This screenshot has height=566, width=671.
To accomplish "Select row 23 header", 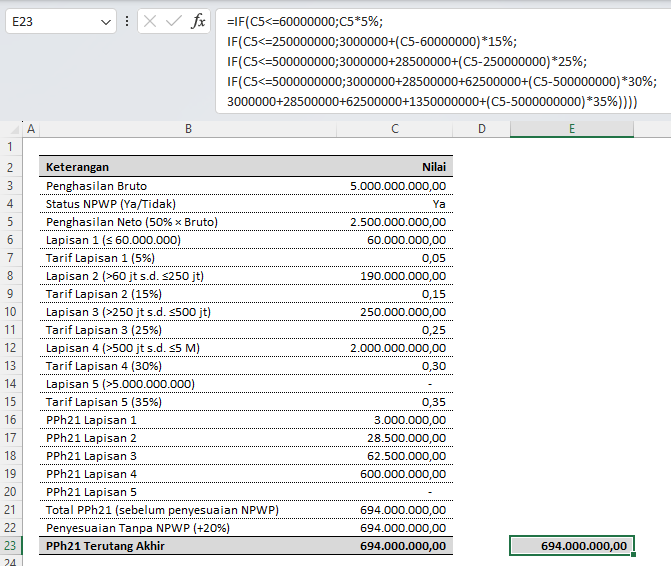I will 10,546.
